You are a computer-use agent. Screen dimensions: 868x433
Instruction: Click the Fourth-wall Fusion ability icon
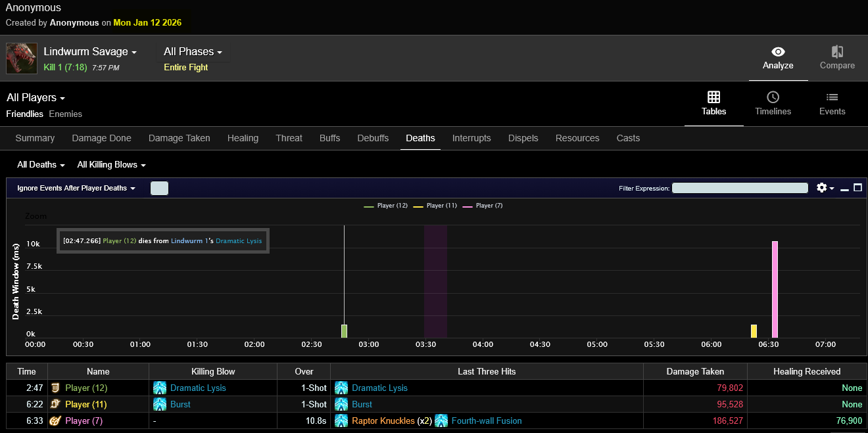point(441,421)
